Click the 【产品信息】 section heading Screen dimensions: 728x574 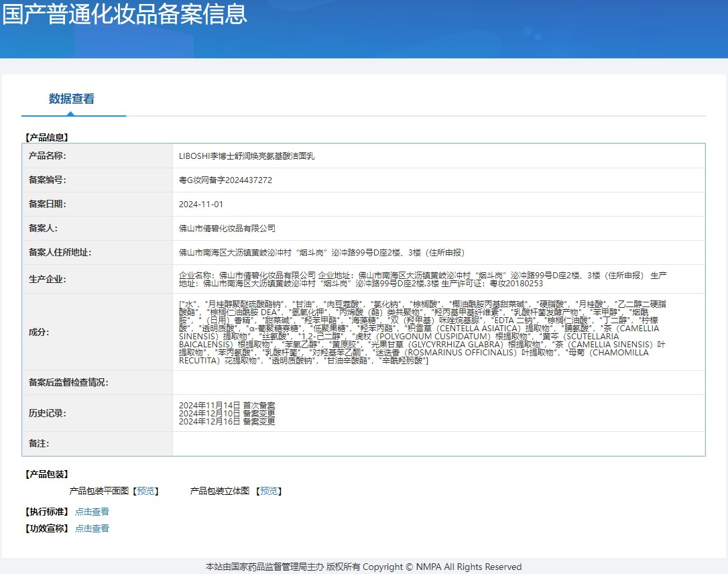[46, 137]
